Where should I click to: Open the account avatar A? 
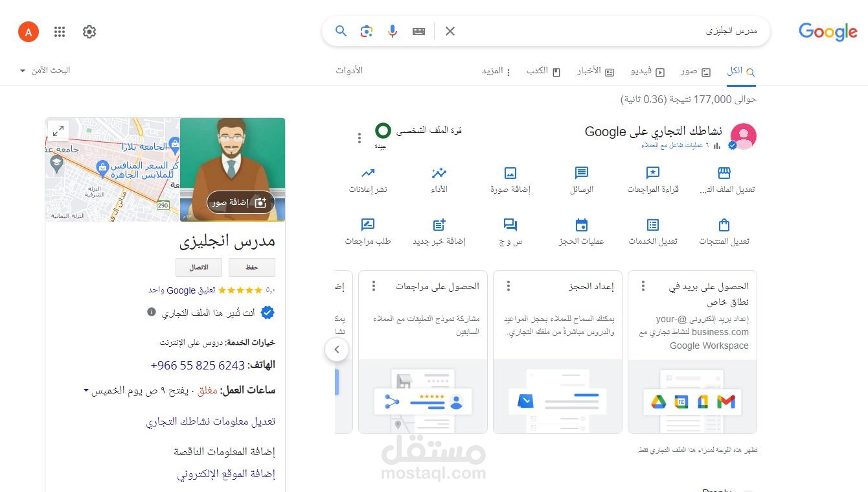(29, 31)
